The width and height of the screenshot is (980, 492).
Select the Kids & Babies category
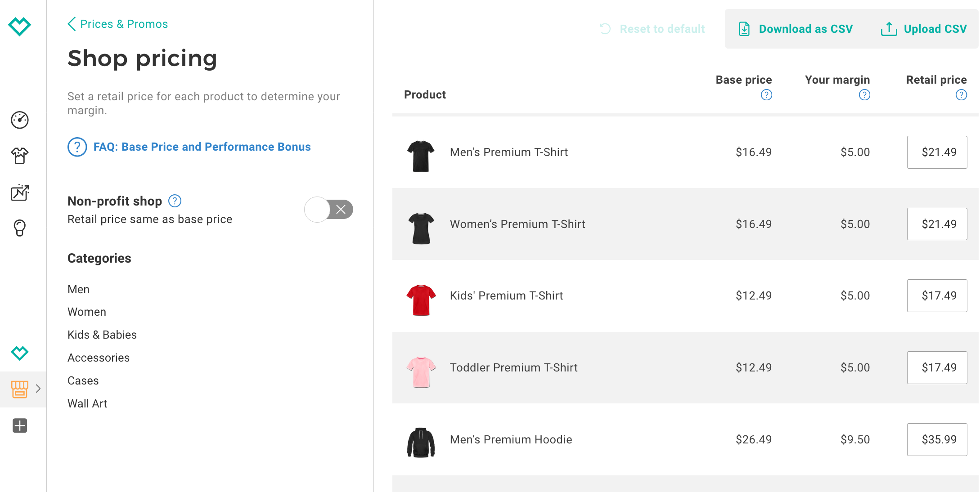pos(102,335)
